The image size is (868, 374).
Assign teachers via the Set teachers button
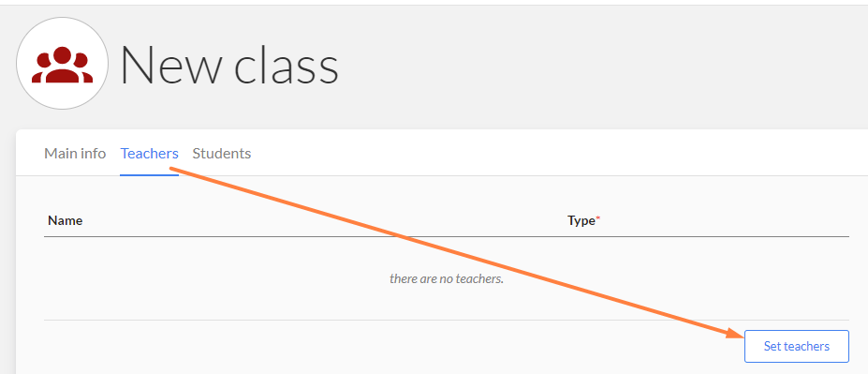[x=797, y=346]
